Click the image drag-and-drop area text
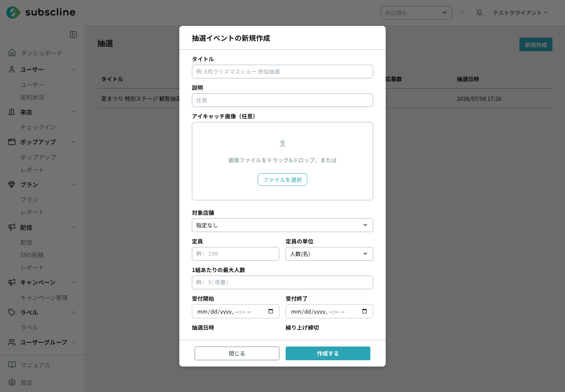565x392 pixels. click(282, 160)
